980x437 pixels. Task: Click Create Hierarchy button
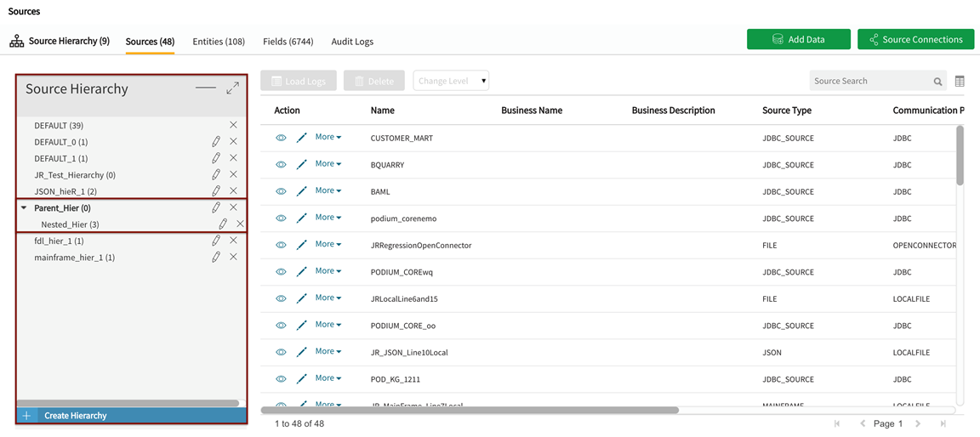tap(131, 415)
